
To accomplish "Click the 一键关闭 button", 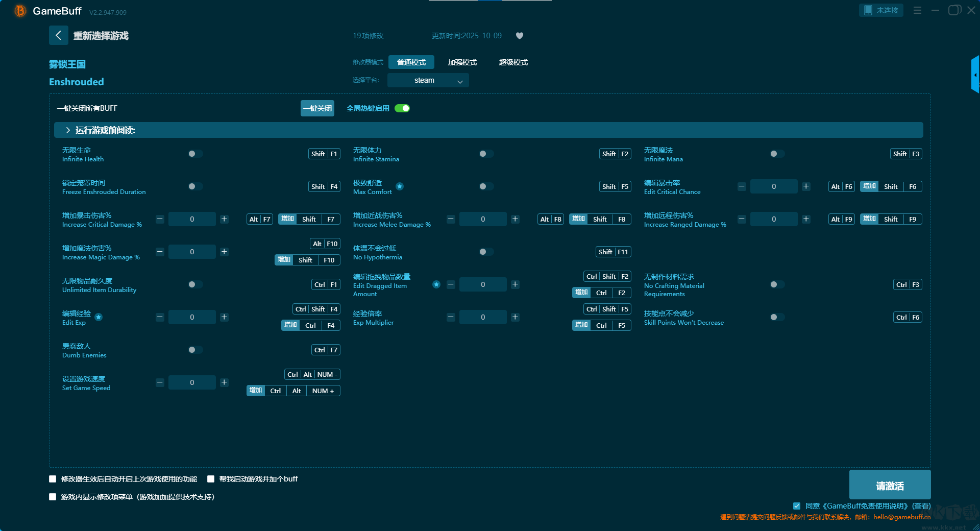I will (317, 108).
